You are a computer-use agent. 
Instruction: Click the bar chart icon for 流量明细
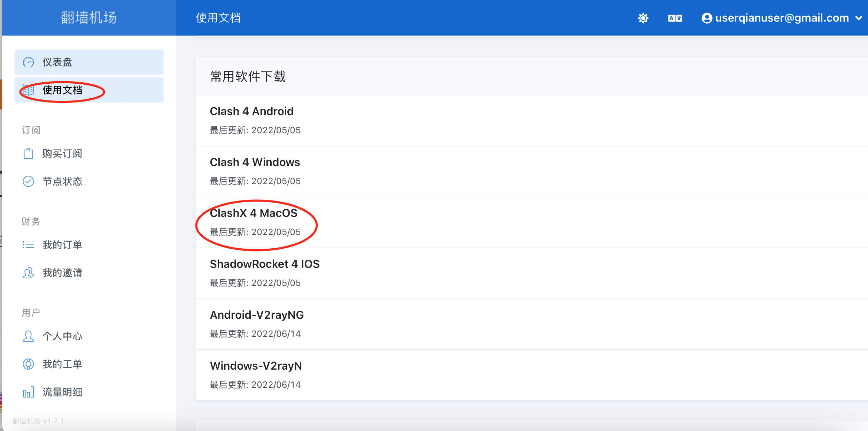click(28, 392)
